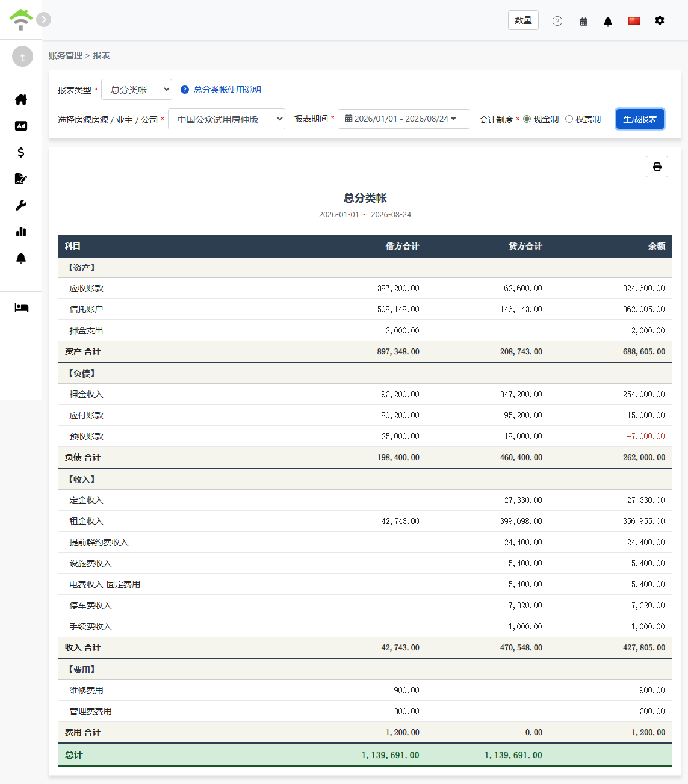688x784 pixels.
Task: Click the 【资产】 section row
Action: click(365, 268)
